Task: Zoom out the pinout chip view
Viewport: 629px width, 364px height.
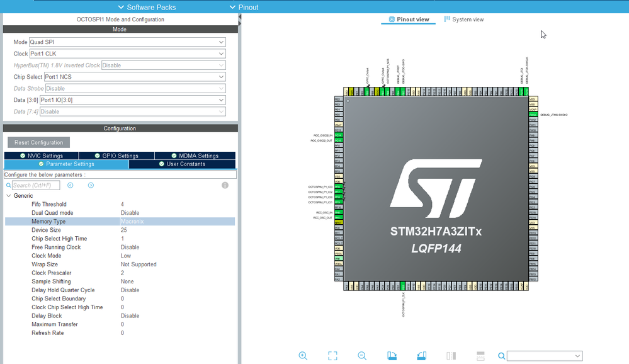Action: [362, 356]
